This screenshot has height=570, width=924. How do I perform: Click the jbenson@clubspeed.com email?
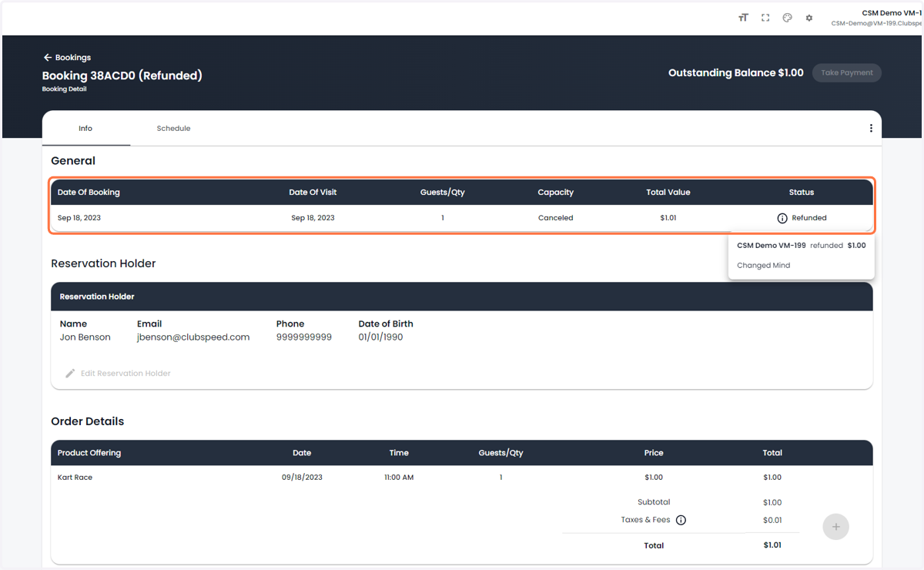tap(193, 337)
